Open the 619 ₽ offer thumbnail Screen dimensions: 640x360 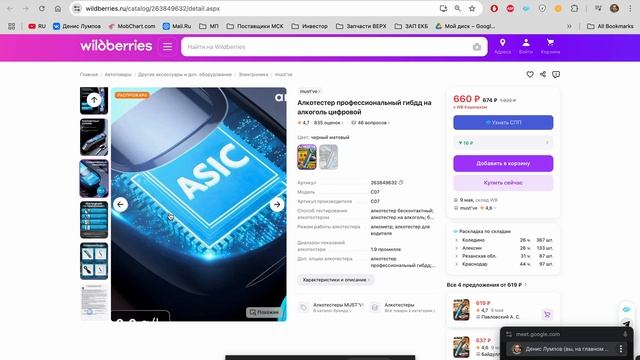461,309
